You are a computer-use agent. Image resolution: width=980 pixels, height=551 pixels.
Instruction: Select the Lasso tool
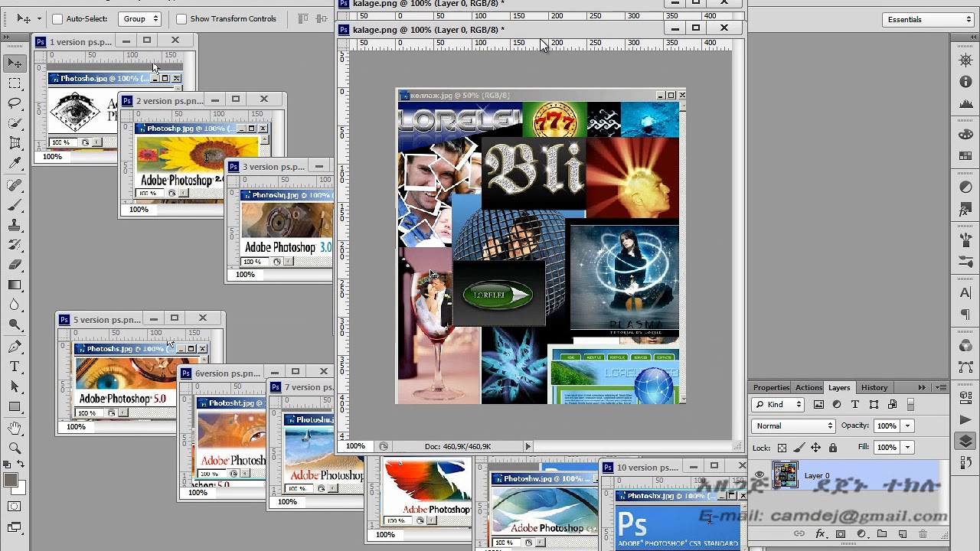click(x=15, y=103)
